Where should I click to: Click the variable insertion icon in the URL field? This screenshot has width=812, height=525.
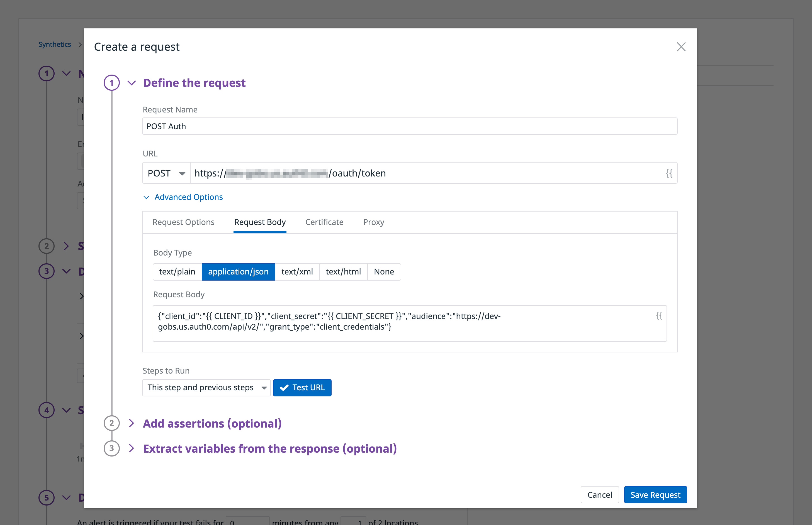click(x=669, y=173)
